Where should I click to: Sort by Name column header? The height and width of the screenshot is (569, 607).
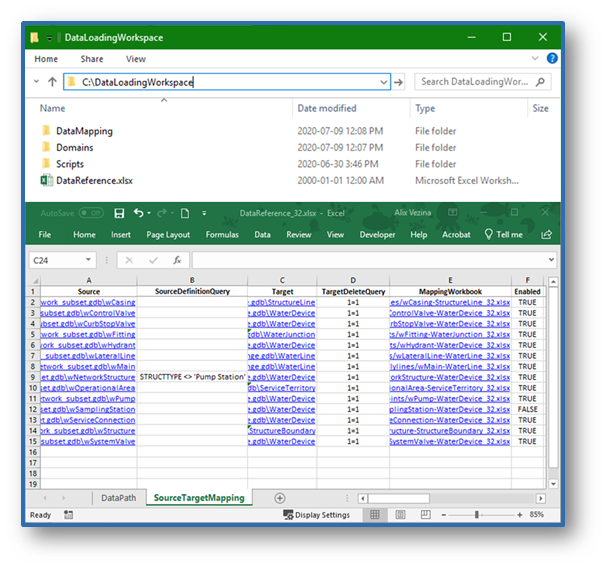tap(52, 108)
